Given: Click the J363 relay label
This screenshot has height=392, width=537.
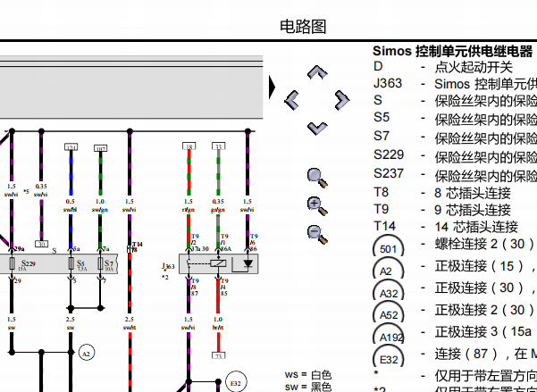Looking at the screenshot, I should [x=168, y=266].
